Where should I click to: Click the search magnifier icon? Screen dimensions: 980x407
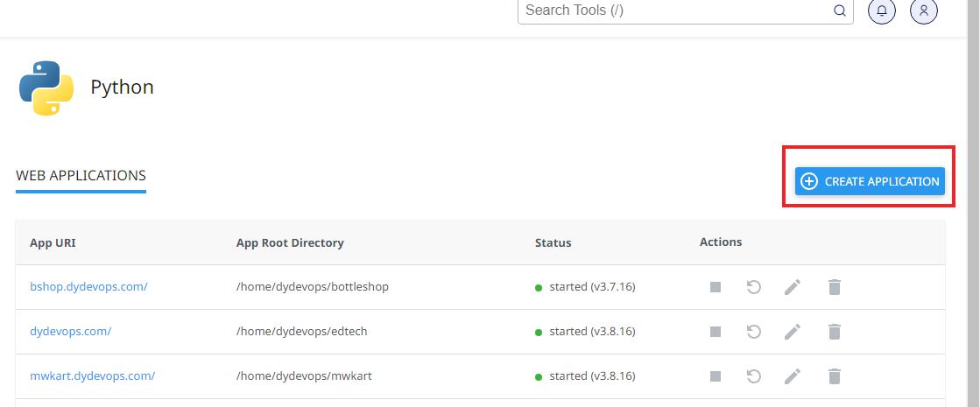point(839,11)
